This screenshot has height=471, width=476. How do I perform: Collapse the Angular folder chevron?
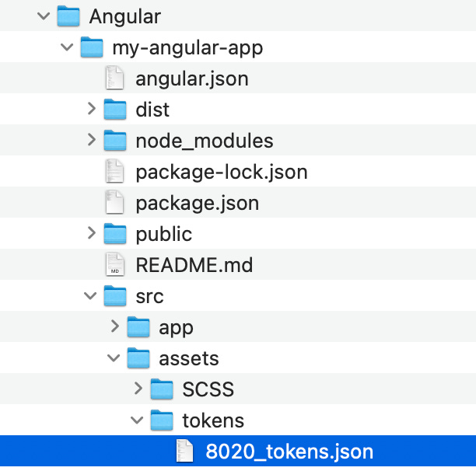[x=44, y=16]
